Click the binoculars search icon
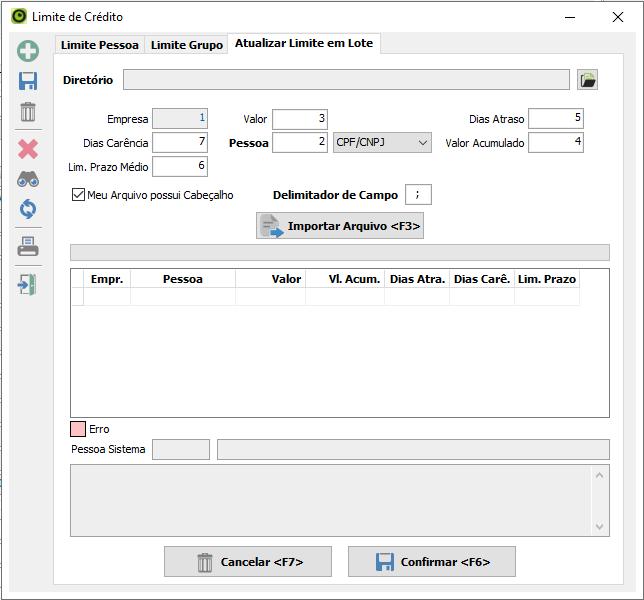644x600 pixels. coord(28,179)
